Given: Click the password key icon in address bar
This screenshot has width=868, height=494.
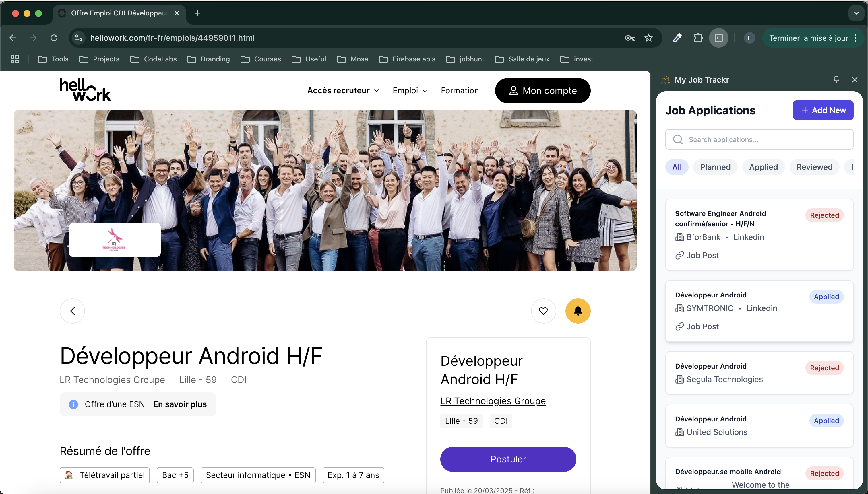Looking at the screenshot, I should (630, 38).
